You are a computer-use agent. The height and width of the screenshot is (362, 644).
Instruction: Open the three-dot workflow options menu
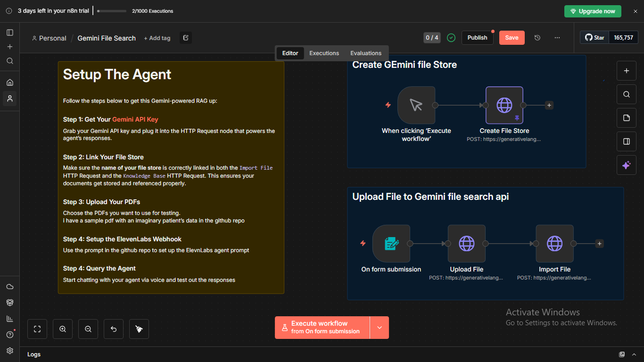557,38
